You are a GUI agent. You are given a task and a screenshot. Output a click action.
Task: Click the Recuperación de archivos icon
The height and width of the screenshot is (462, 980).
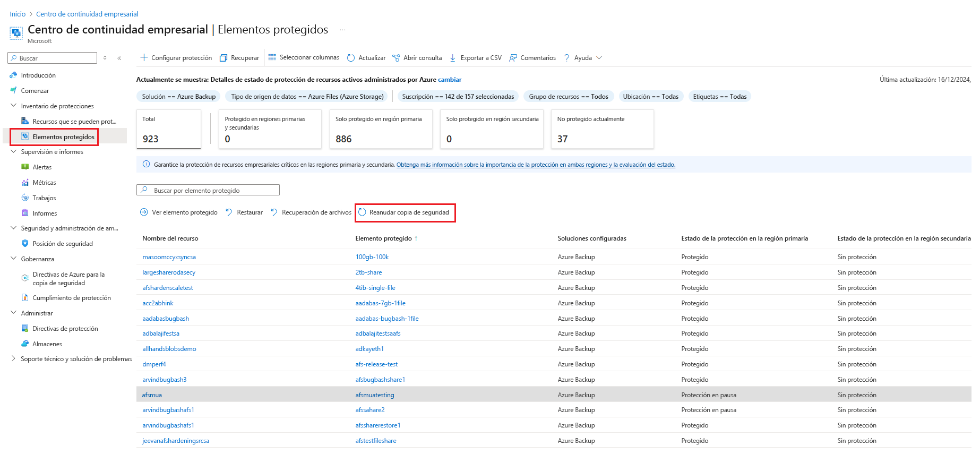pos(274,212)
